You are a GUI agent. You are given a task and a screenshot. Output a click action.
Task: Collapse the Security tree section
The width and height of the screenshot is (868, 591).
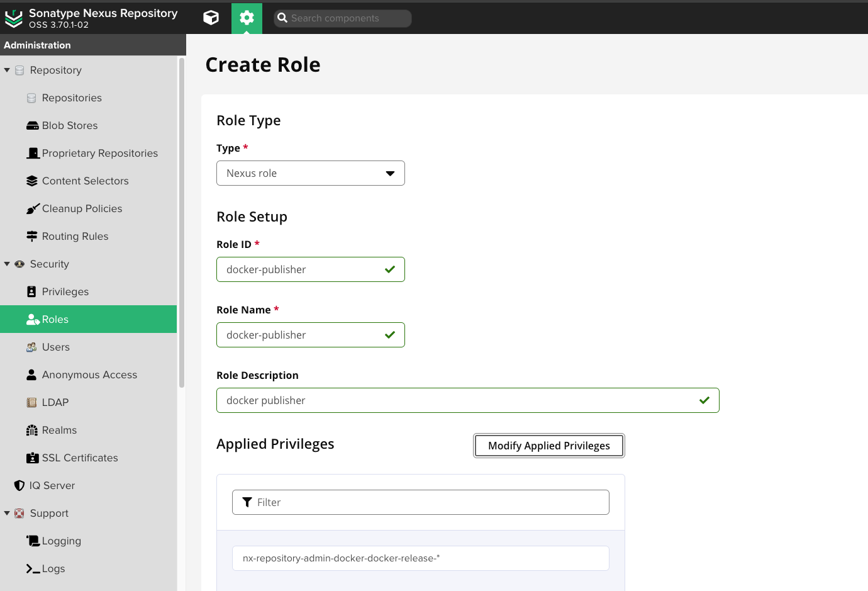click(7, 264)
